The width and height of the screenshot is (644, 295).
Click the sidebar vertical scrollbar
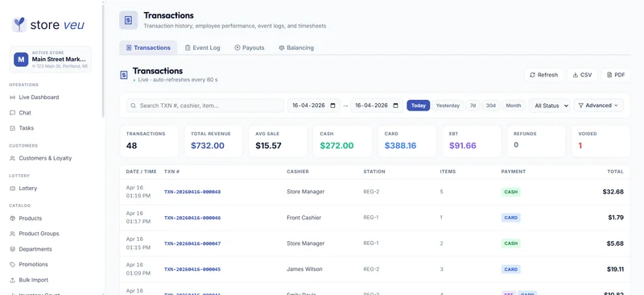pyautogui.click(x=103, y=62)
